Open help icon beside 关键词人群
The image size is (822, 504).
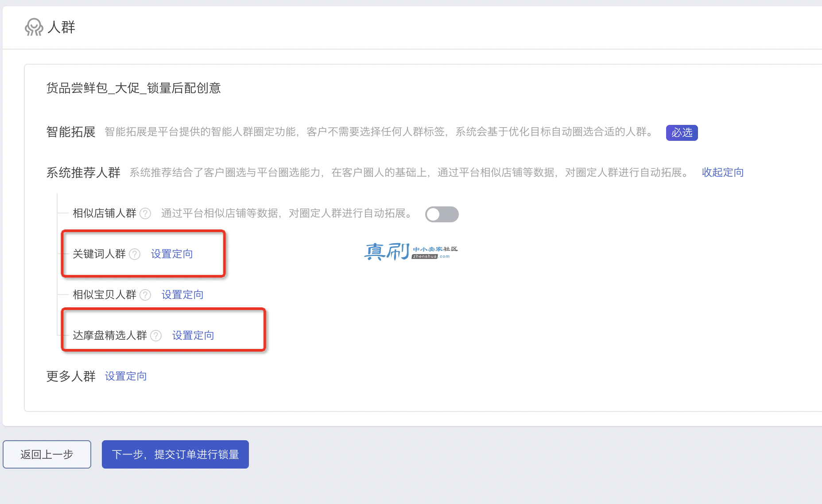click(135, 254)
